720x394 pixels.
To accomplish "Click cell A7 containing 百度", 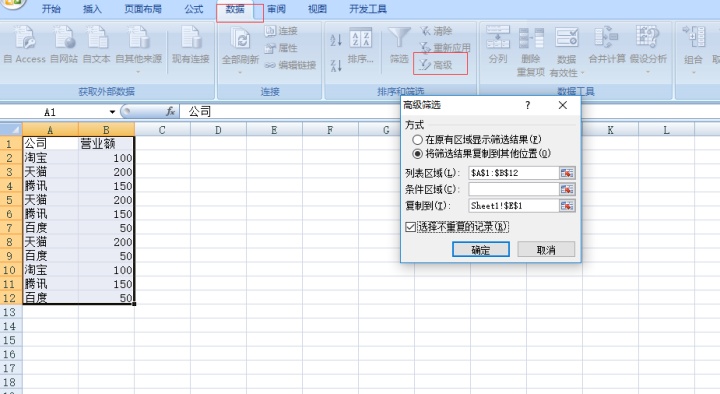I will 50,228.
